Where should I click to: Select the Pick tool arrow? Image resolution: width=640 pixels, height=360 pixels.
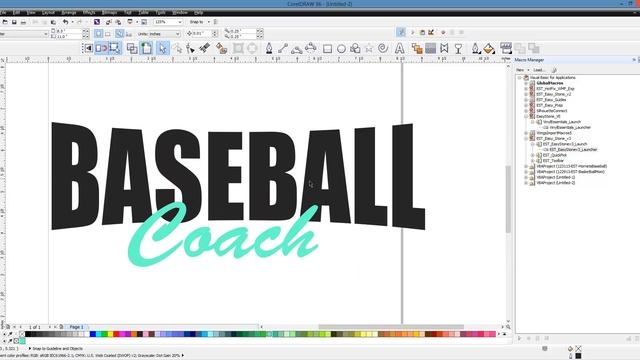[163, 49]
